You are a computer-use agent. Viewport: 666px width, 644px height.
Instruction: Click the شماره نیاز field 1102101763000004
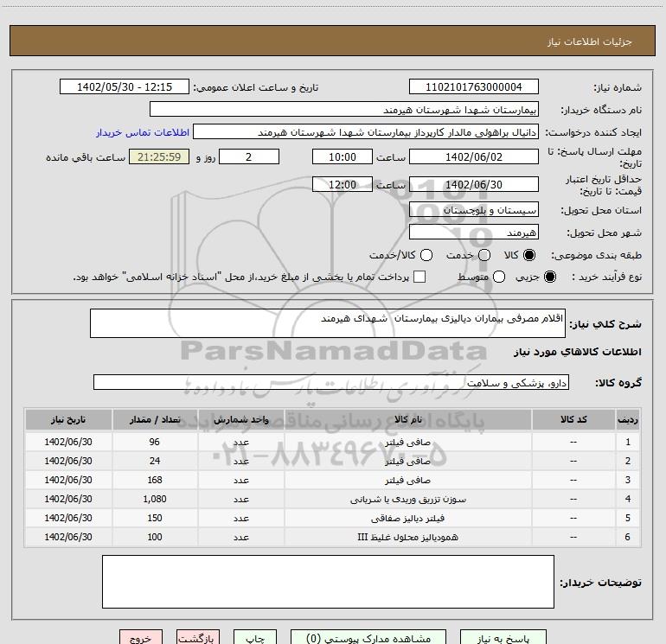474,87
